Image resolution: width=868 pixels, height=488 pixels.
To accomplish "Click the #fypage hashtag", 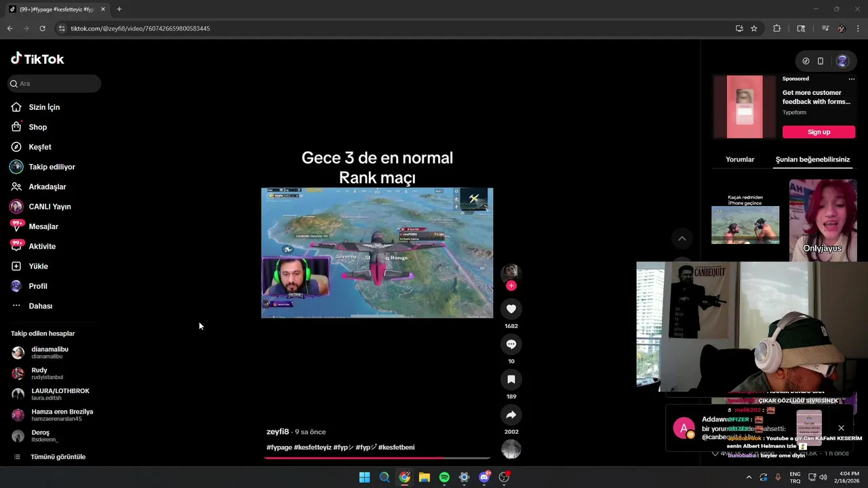I will click(279, 447).
